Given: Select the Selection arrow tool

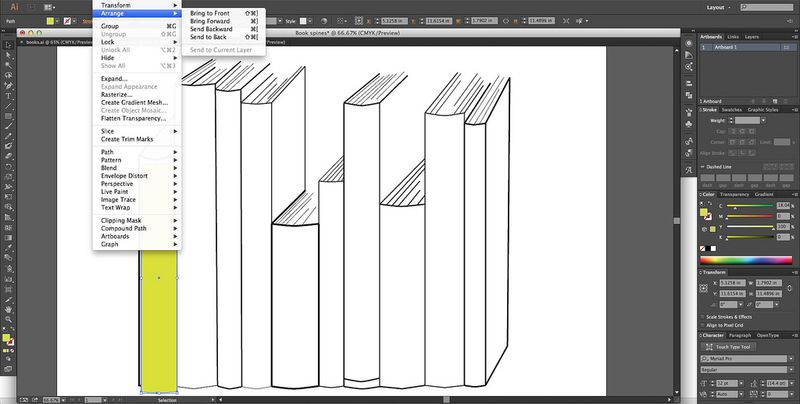Looking at the screenshot, I should click(x=8, y=46).
